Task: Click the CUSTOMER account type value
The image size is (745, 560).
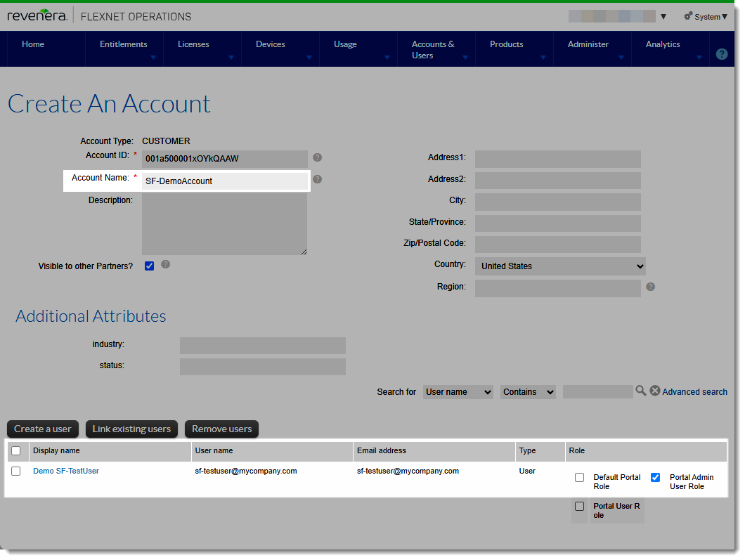Action: (x=166, y=141)
